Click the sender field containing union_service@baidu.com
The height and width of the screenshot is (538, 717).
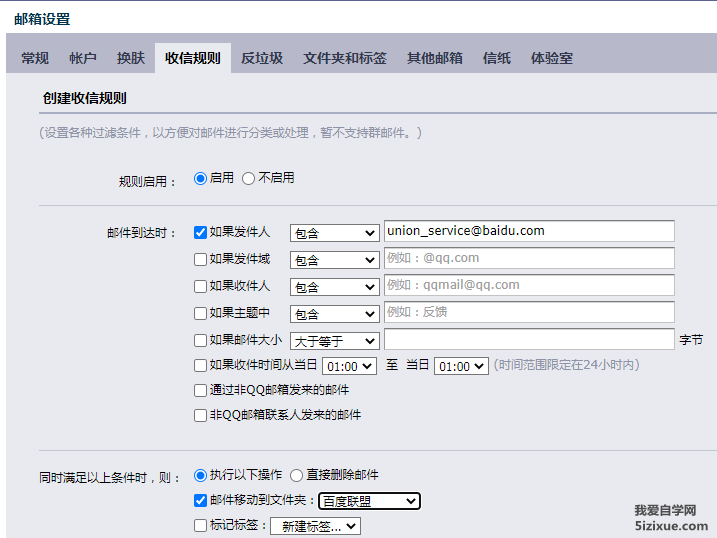(529, 231)
